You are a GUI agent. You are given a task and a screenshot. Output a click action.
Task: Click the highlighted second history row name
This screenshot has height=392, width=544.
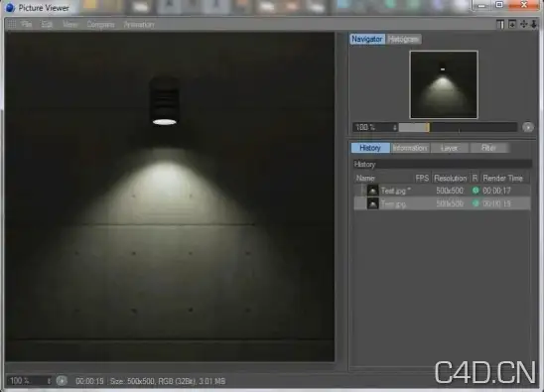[393, 204]
